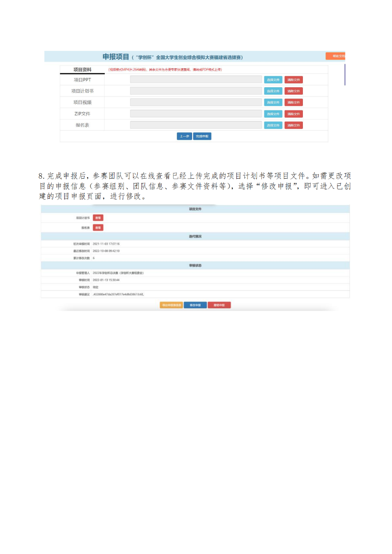Click the 申报项目 page title

[x=115, y=57]
